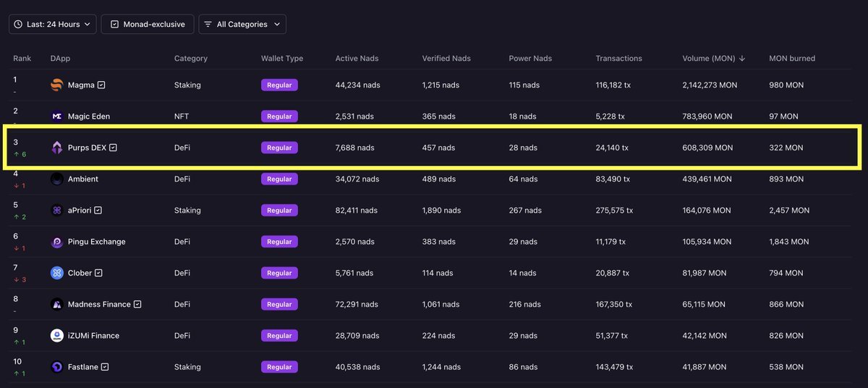Viewport: 868px width, 388px height.
Task: Click the Regular wallet badge in Magma row
Action: (x=279, y=85)
